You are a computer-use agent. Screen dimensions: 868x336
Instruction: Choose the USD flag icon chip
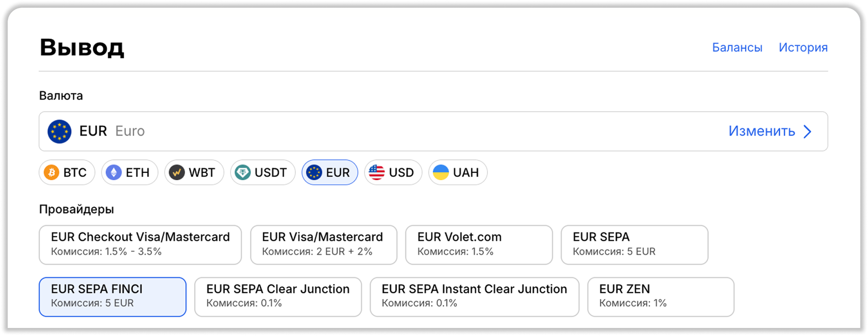coord(393,173)
